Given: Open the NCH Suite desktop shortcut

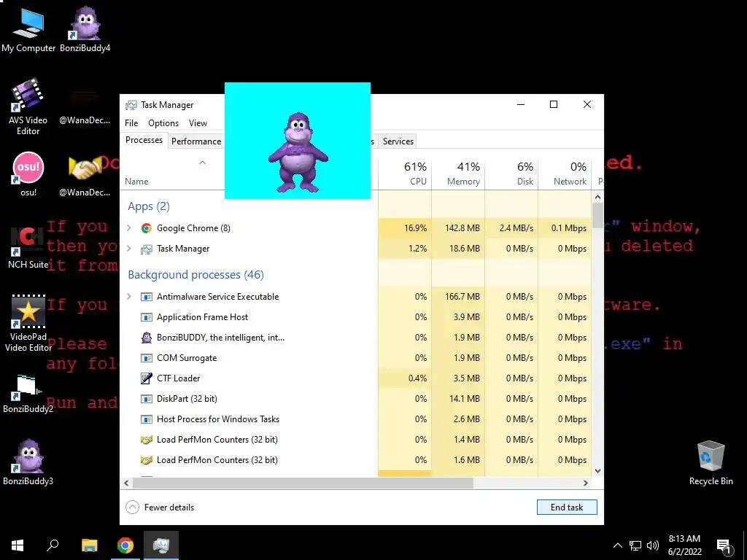Looking at the screenshot, I should click(x=28, y=247).
